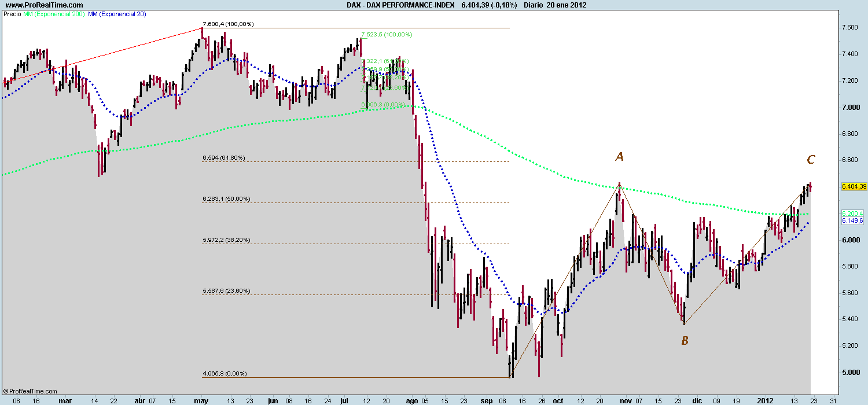
Task: Click the 5.600 price axis value
Action: pos(849,293)
